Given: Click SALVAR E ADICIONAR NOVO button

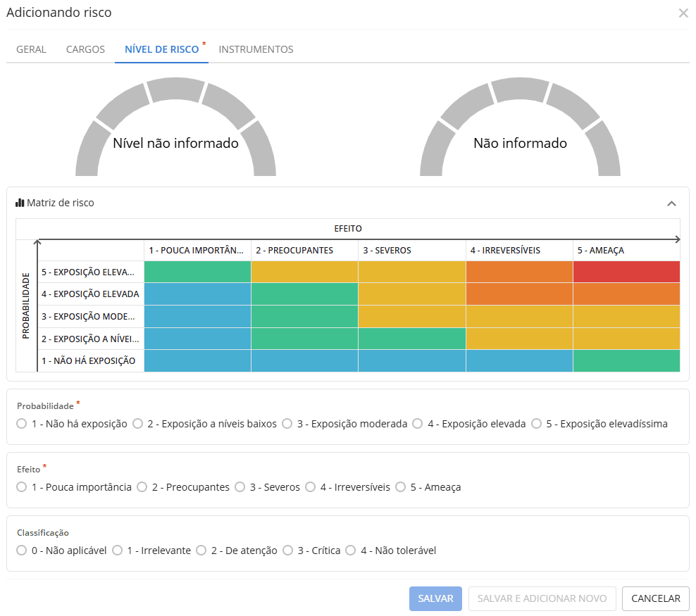Looking at the screenshot, I should [x=542, y=598].
